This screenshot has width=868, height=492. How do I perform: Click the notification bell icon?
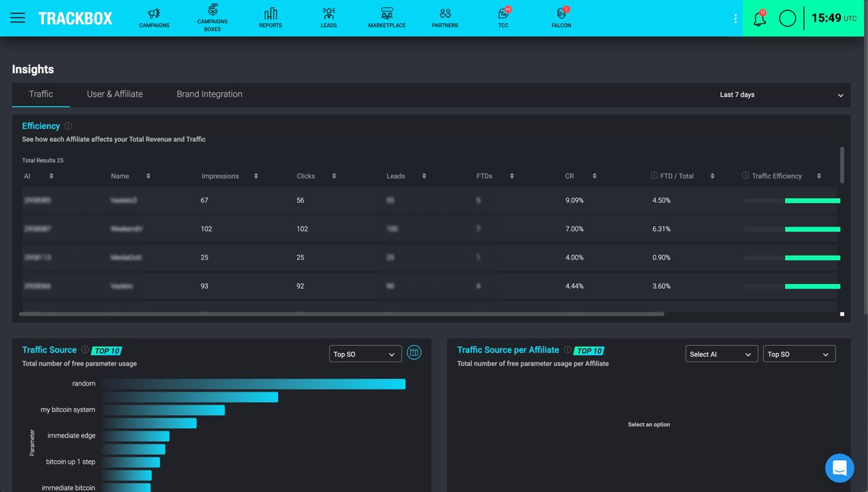coord(759,19)
